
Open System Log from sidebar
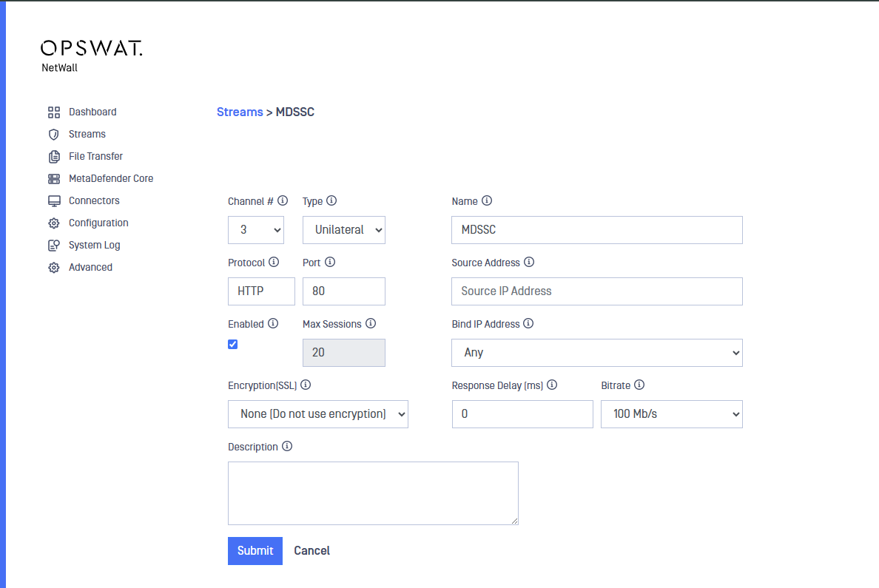tap(94, 245)
